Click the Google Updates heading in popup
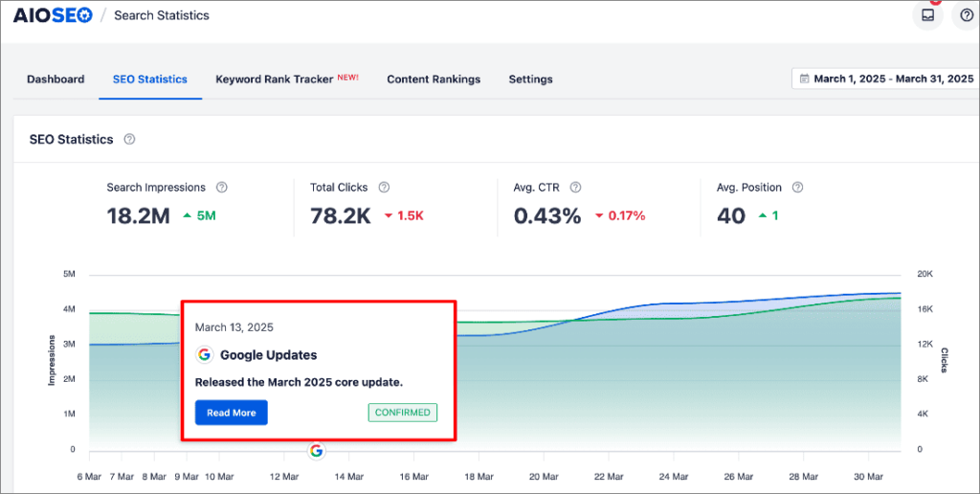Screen dimensions: 980x494 (x=269, y=355)
